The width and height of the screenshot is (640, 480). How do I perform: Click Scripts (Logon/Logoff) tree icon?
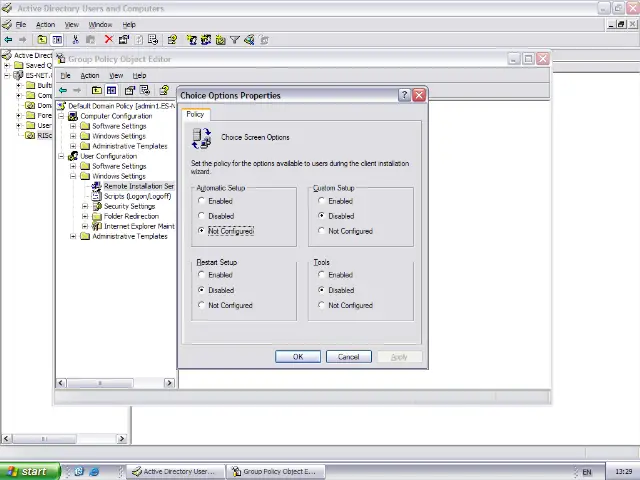click(96, 196)
